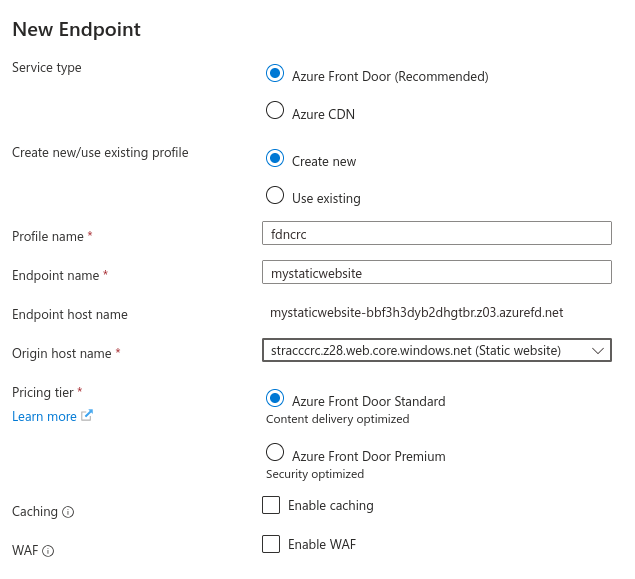Select Azure Front Door (Recommended) service type

[x=275, y=74]
